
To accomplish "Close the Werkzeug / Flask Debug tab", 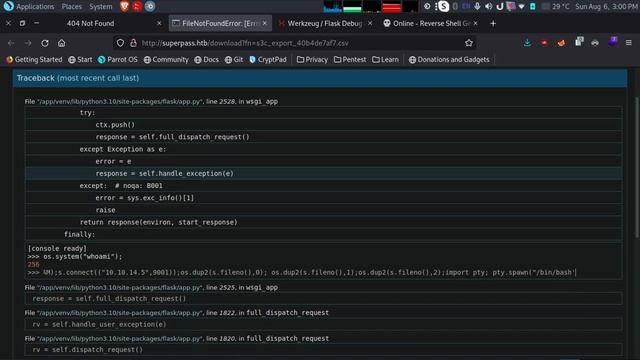I will point(370,23).
